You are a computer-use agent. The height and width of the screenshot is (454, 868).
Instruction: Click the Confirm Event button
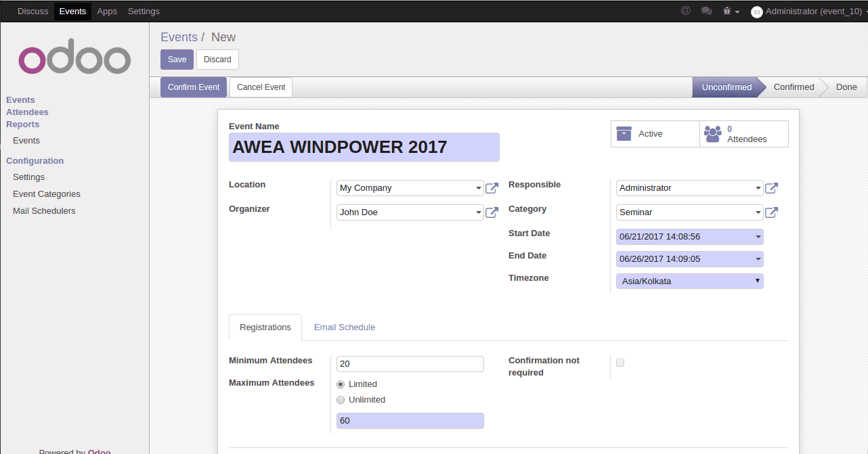tap(194, 87)
